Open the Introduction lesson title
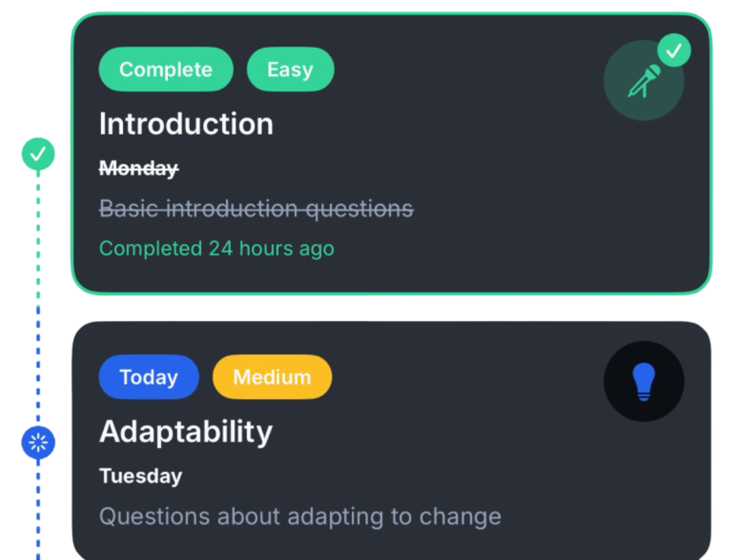 point(186,124)
